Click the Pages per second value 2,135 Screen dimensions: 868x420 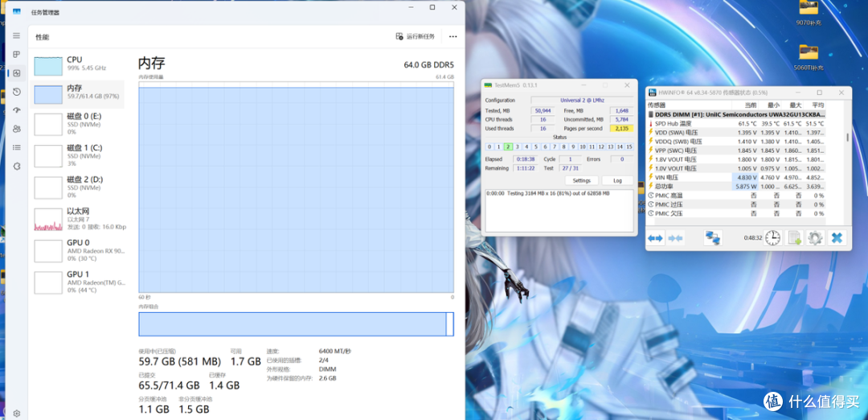pos(621,129)
